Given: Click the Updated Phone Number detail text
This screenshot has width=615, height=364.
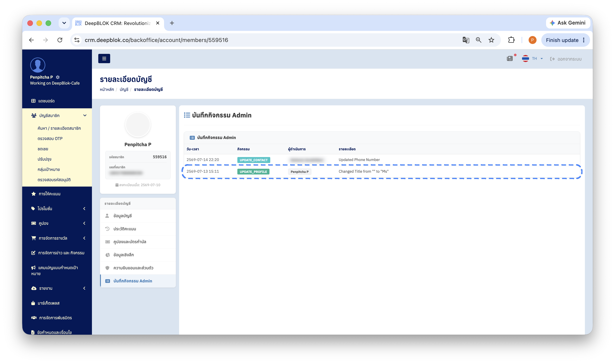Looking at the screenshot, I should click(359, 160).
